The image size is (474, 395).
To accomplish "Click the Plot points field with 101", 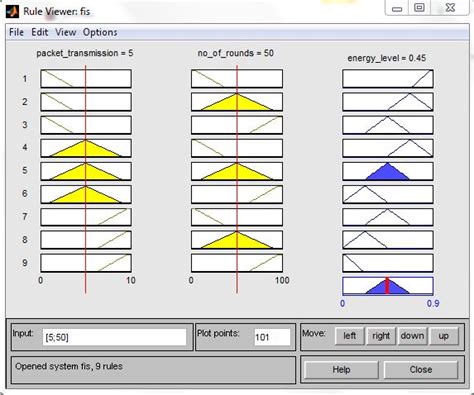I will point(272,337).
